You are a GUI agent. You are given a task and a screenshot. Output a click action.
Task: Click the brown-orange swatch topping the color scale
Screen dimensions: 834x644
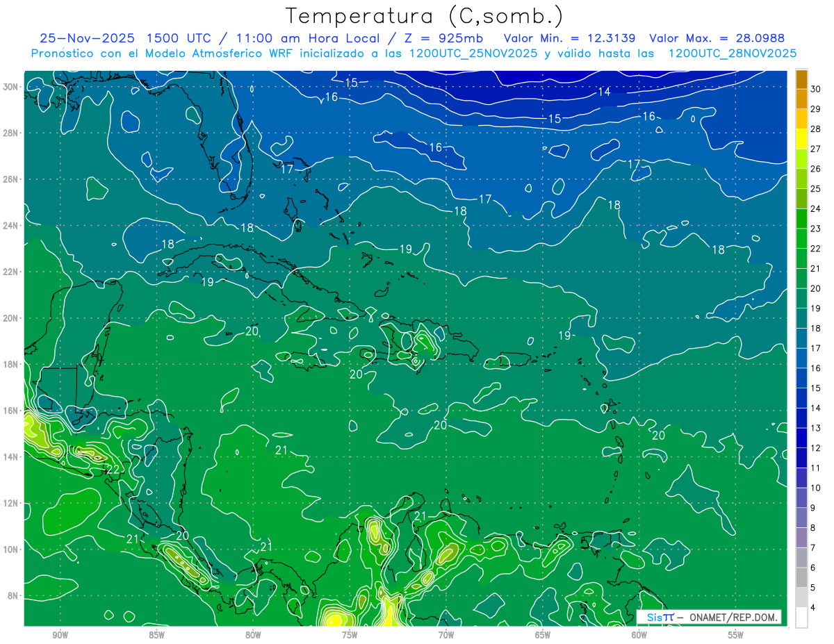[802, 79]
